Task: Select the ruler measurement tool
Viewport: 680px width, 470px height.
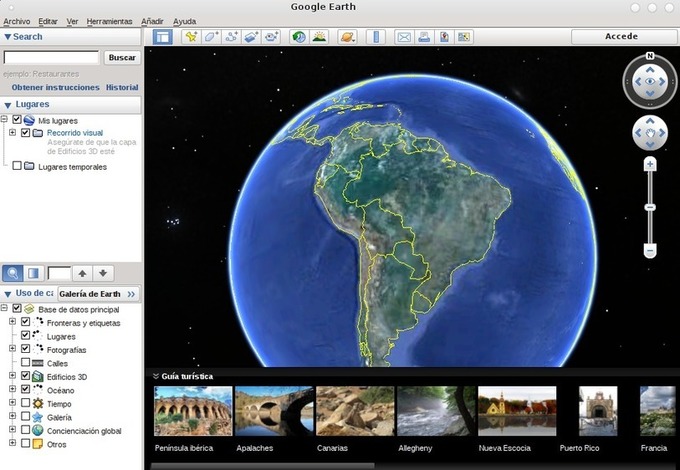Action: 377,37
